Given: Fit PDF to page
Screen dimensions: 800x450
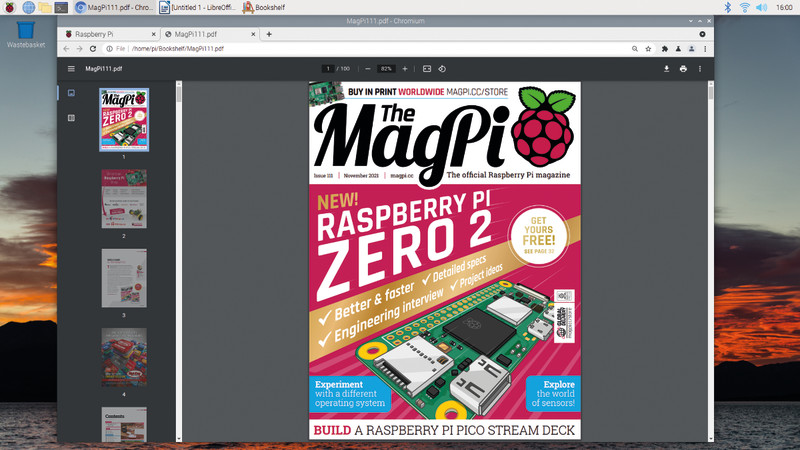Looking at the screenshot, I should point(427,68).
